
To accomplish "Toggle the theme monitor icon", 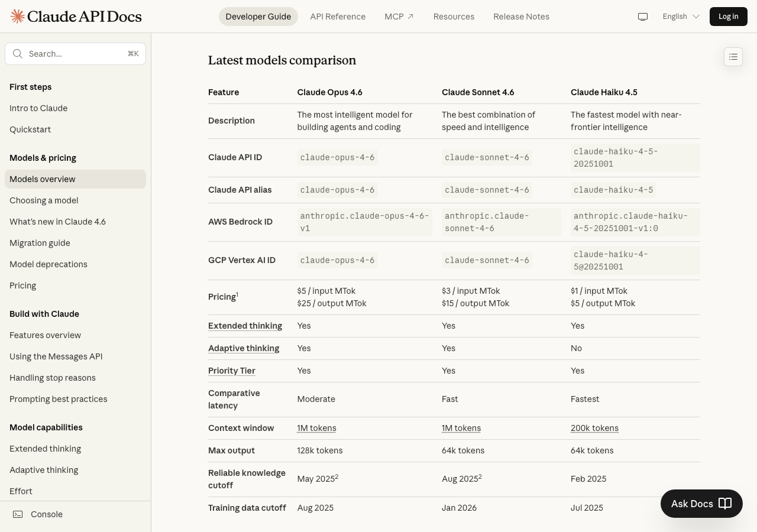I will pyautogui.click(x=643, y=17).
